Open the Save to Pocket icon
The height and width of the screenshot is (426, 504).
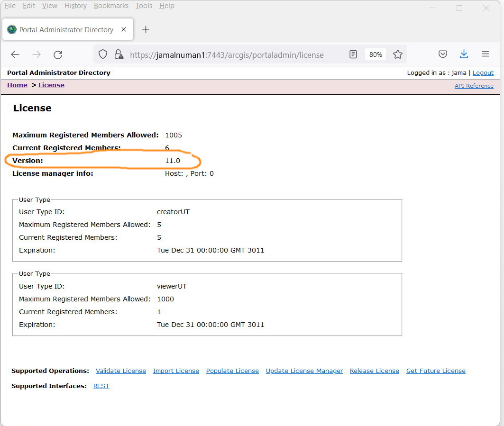442,54
